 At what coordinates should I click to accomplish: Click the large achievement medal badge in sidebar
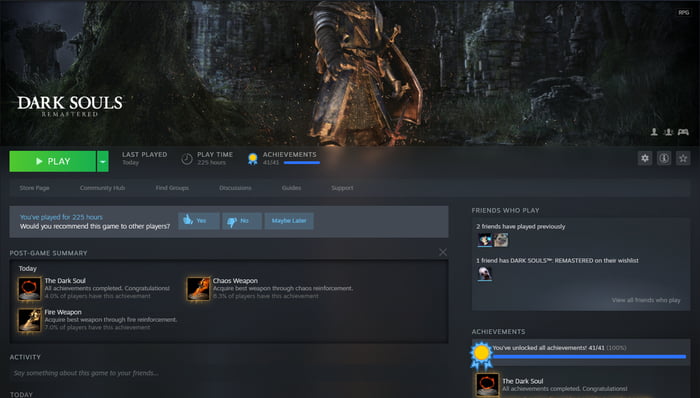(x=481, y=355)
